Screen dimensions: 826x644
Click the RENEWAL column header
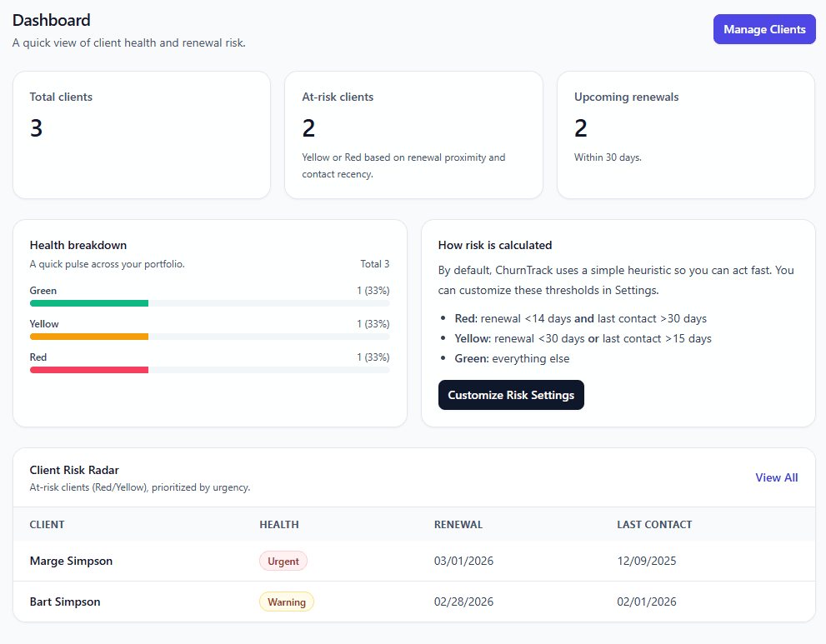(x=457, y=524)
